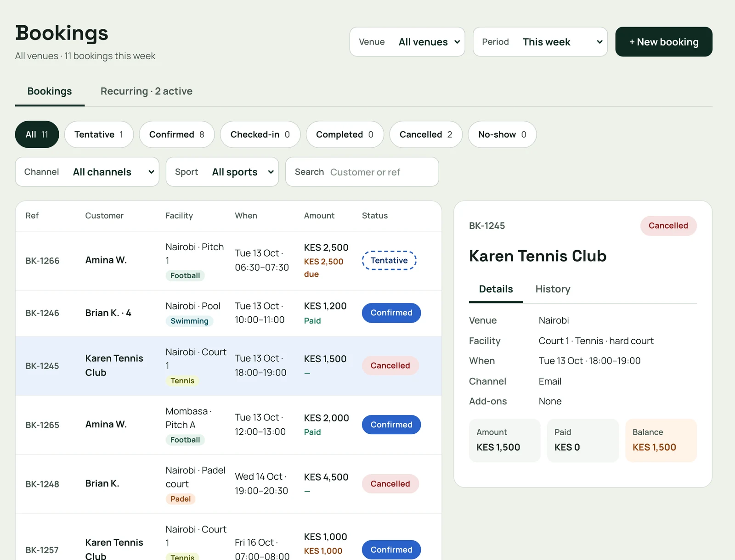Click the Customer column header

coord(104,216)
